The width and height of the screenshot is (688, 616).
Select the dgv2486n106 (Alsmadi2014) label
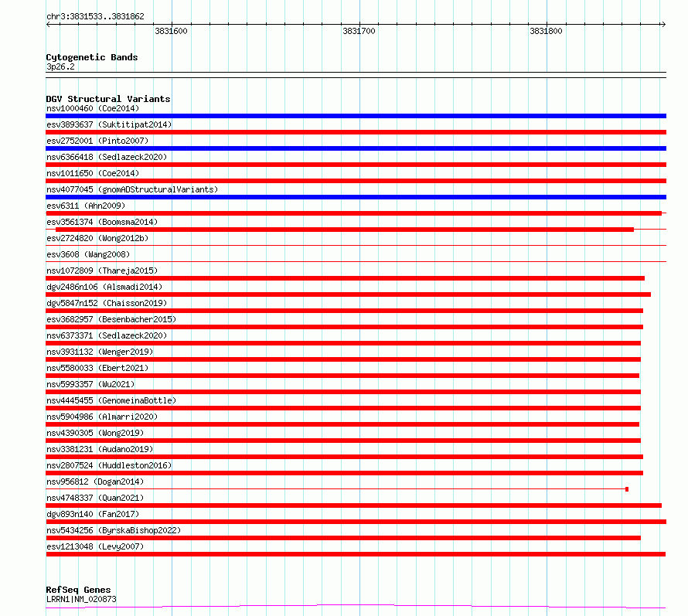104,287
